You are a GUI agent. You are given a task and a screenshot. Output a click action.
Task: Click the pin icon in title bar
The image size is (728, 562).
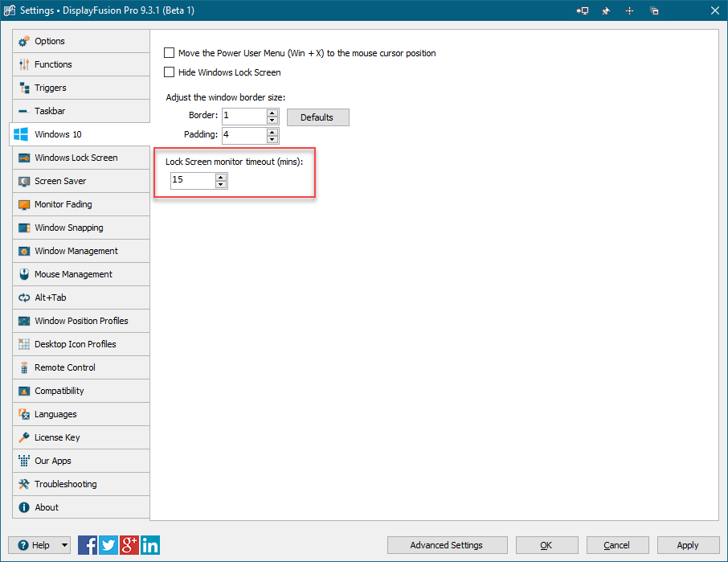[x=606, y=10]
